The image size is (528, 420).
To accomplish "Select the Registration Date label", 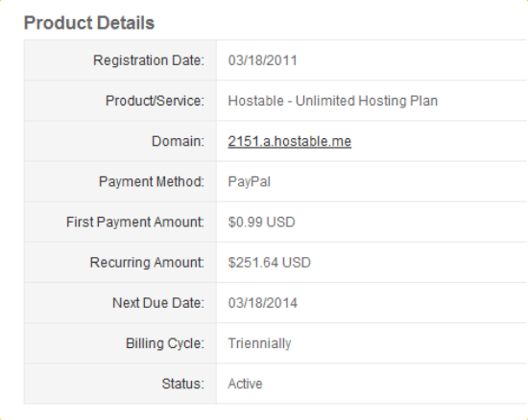I will point(149,60).
